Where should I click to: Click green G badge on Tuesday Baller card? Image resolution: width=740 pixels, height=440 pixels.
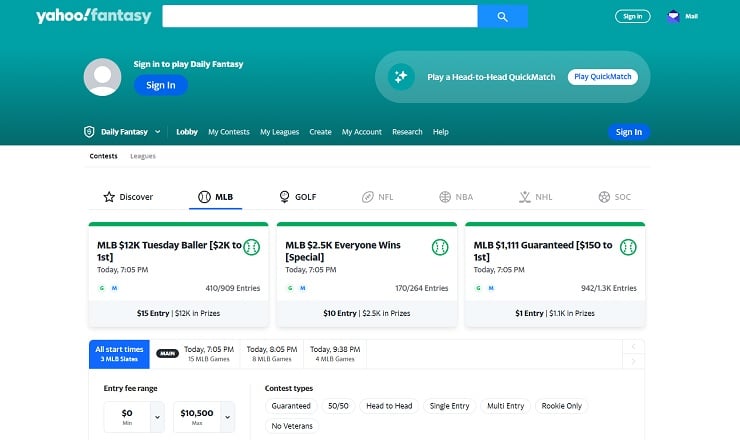[x=101, y=288]
